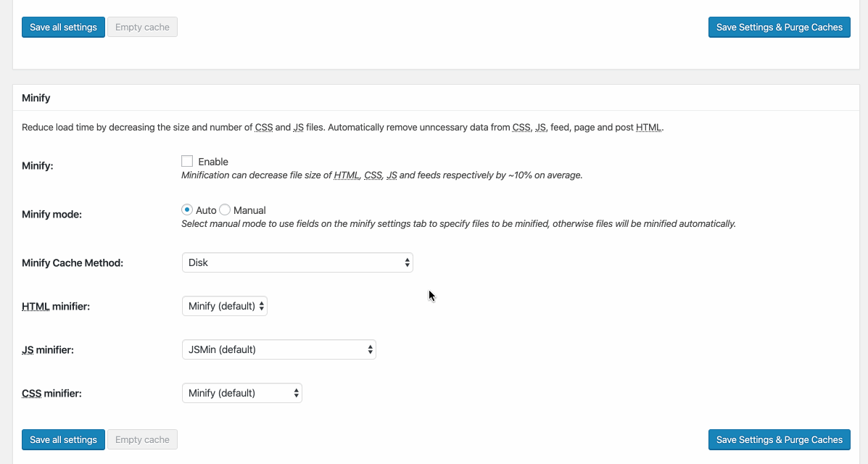This screenshot has height=464, width=868.
Task: Open the Minify Cache Method dropdown
Action: 297,262
